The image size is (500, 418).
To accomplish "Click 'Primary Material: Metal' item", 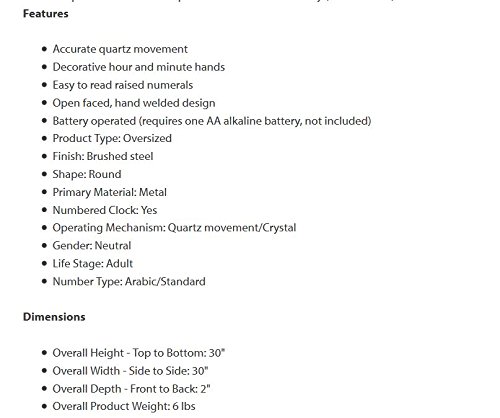I will (110, 192).
